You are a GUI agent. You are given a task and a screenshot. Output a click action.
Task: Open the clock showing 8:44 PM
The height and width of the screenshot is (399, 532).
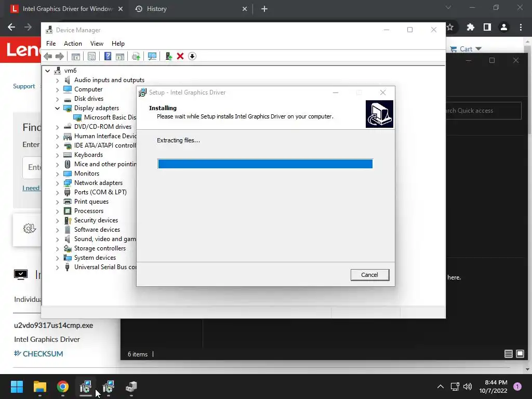493,387
